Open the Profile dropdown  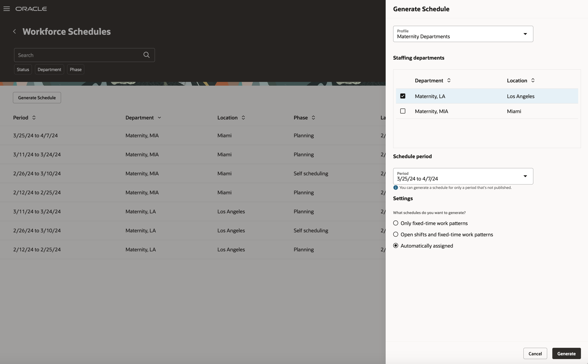(x=525, y=34)
